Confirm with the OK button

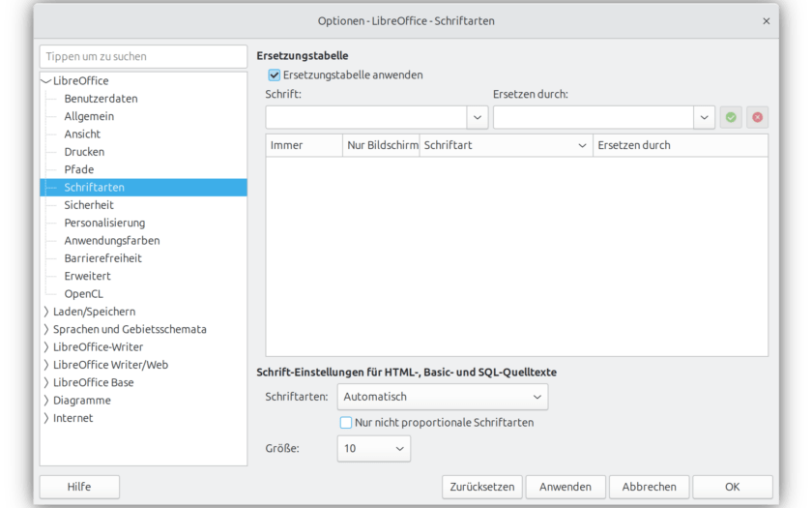pos(733,487)
